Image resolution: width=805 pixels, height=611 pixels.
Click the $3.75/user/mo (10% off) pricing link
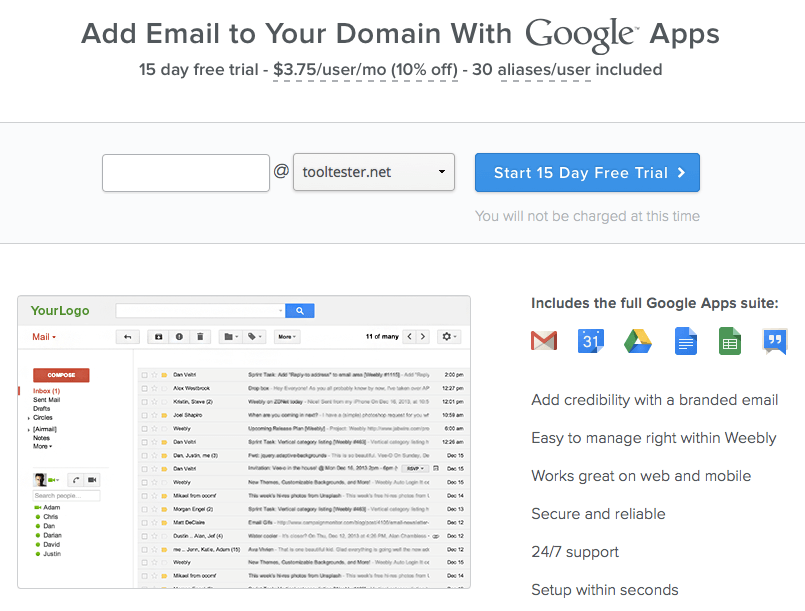coord(365,70)
